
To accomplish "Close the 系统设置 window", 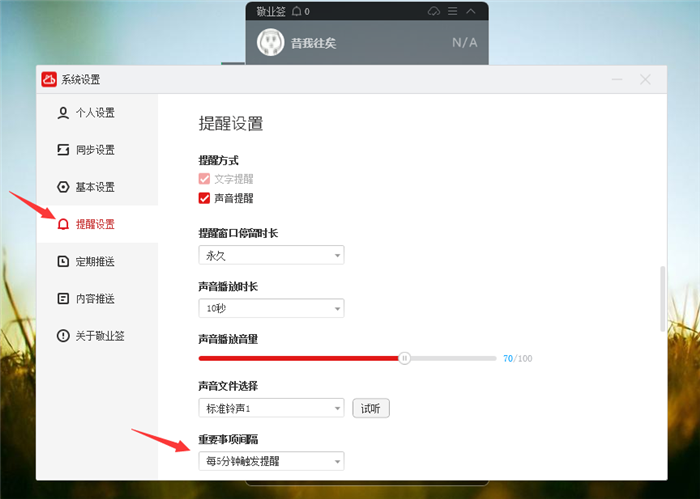I will pyautogui.click(x=645, y=79).
